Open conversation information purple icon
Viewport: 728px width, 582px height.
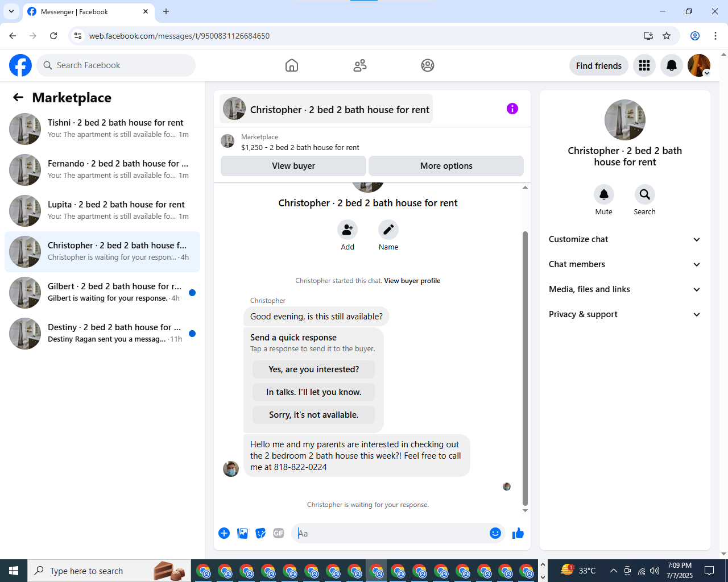(512, 109)
